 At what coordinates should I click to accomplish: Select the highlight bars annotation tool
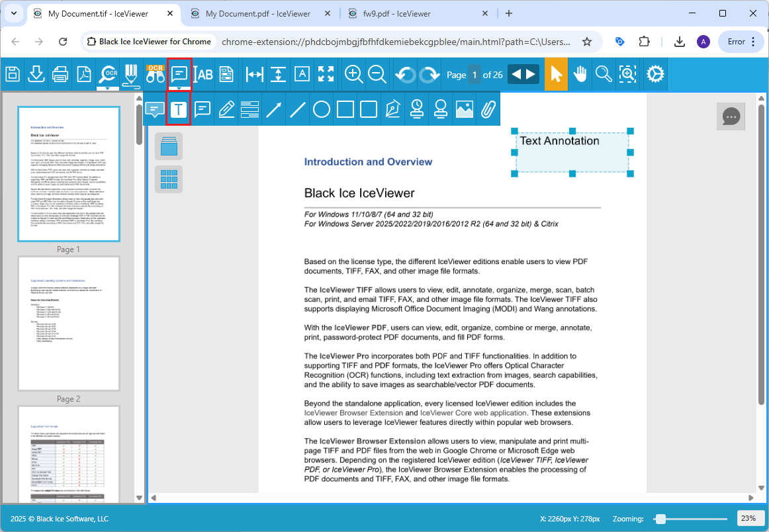(x=249, y=109)
